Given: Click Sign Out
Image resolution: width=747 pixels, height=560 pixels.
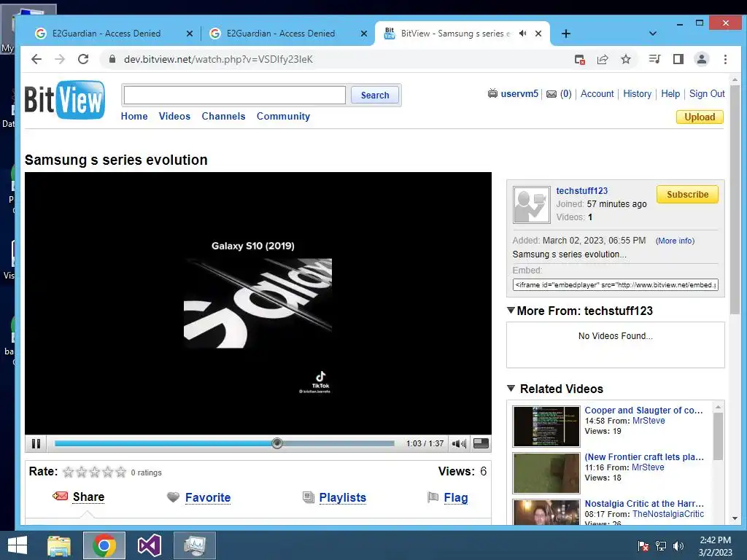Looking at the screenshot, I should 707,94.
